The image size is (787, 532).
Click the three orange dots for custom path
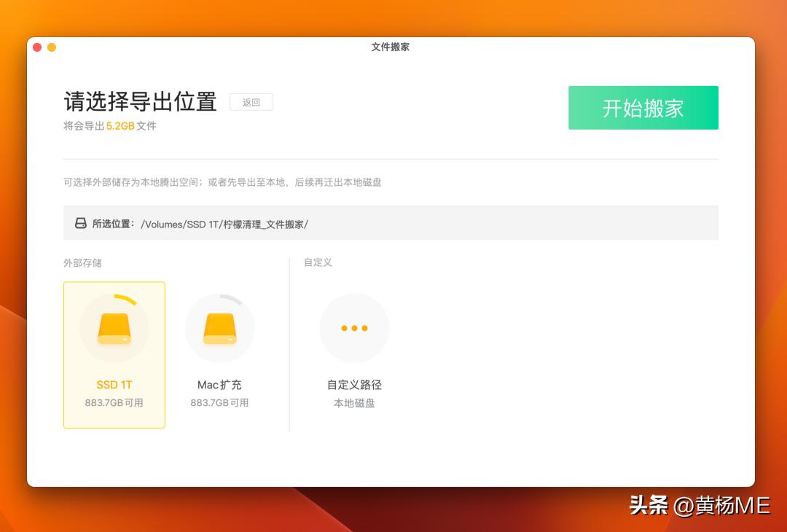(x=354, y=327)
